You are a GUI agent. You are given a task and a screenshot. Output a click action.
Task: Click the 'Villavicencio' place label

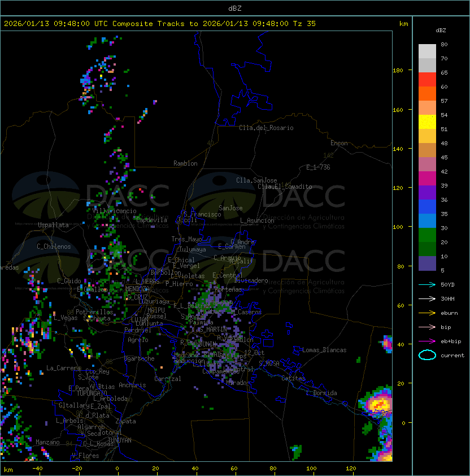(114, 211)
